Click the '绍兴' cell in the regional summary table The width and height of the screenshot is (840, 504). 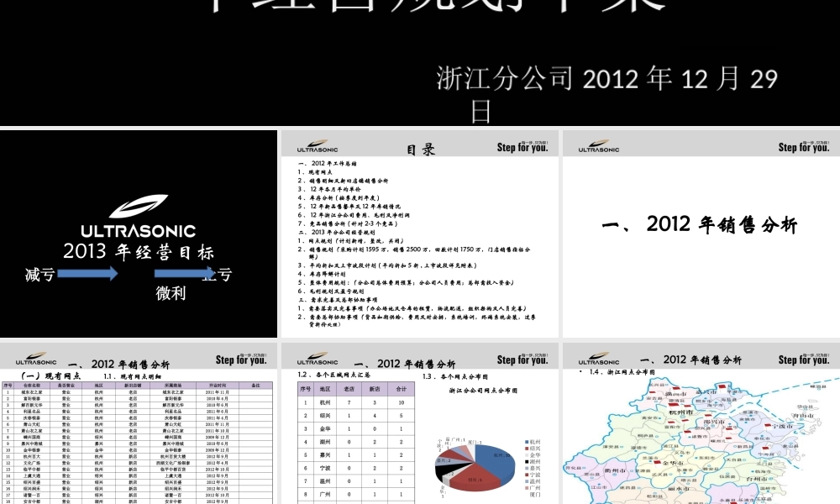[x=324, y=416]
